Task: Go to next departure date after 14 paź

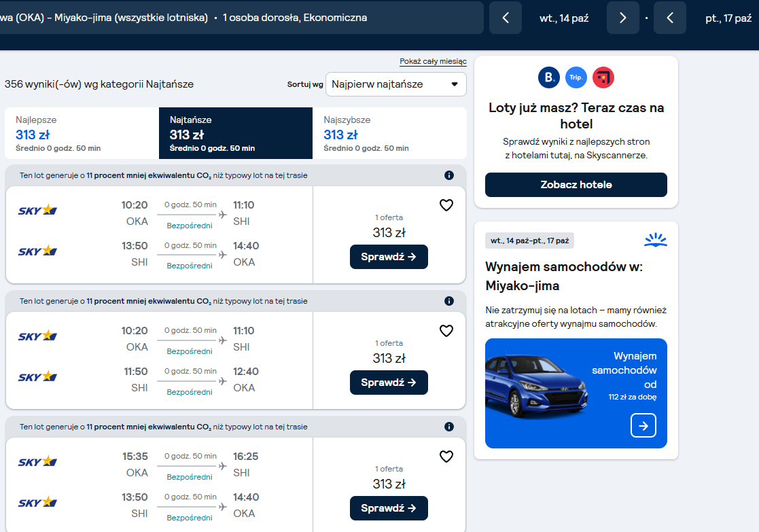Action: [x=623, y=18]
